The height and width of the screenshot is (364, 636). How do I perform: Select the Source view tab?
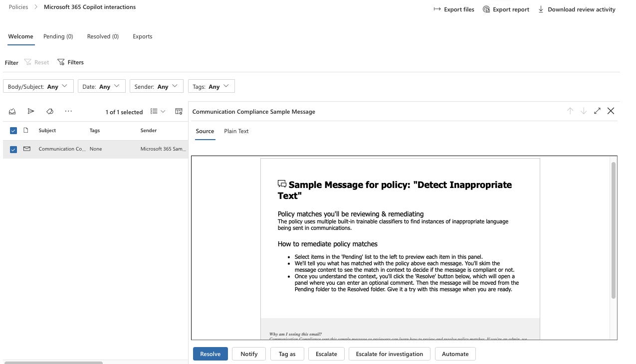[x=205, y=131]
